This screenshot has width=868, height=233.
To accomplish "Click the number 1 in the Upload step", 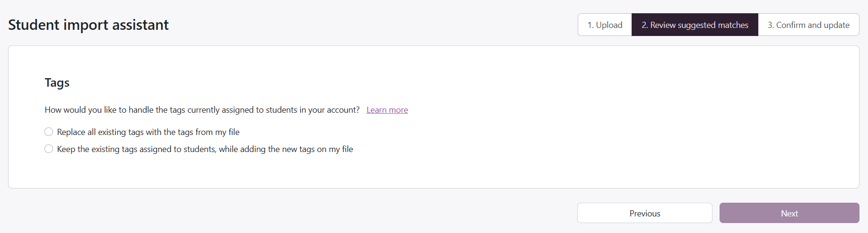I will [590, 25].
